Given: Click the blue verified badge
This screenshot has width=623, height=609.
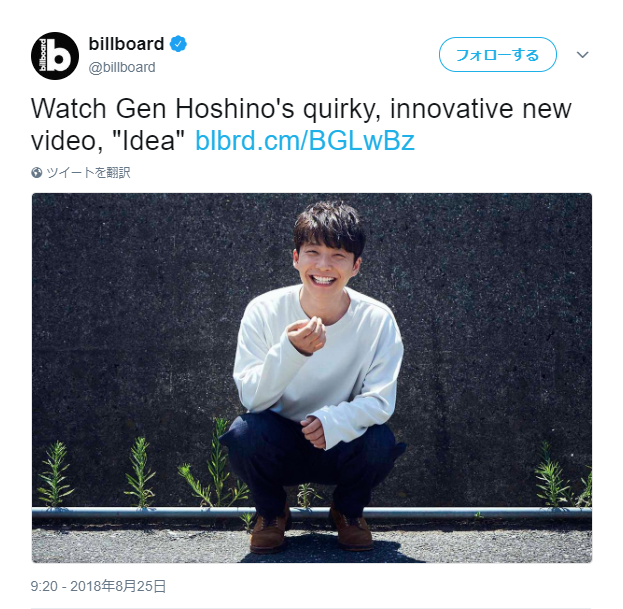Looking at the screenshot, I should point(178,44).
